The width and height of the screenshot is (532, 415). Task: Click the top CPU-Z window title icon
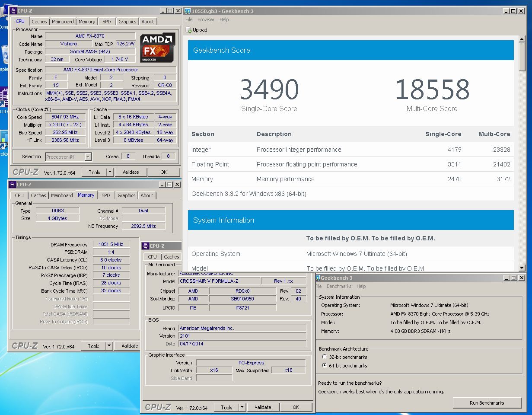pyautogui.click(x=13, y=11)
